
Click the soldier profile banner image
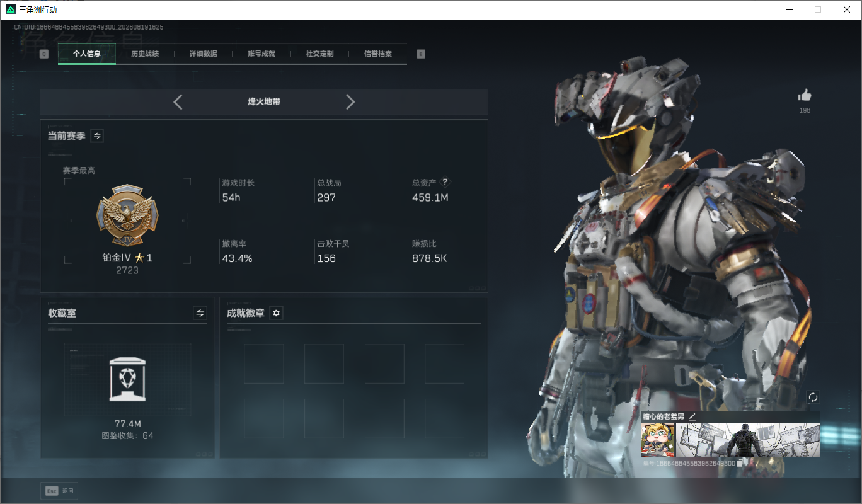(x=748, y=440)
